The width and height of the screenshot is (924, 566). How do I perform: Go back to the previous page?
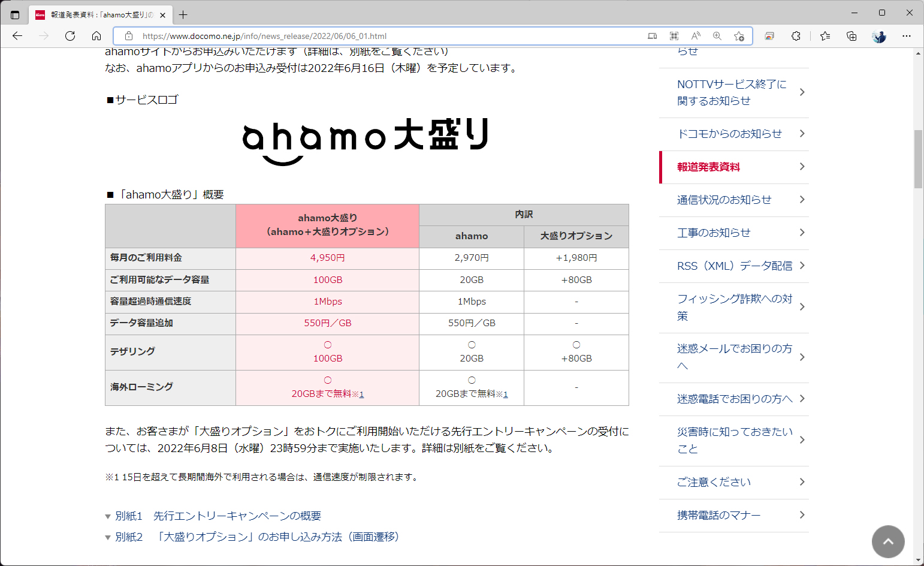[17, 36]
